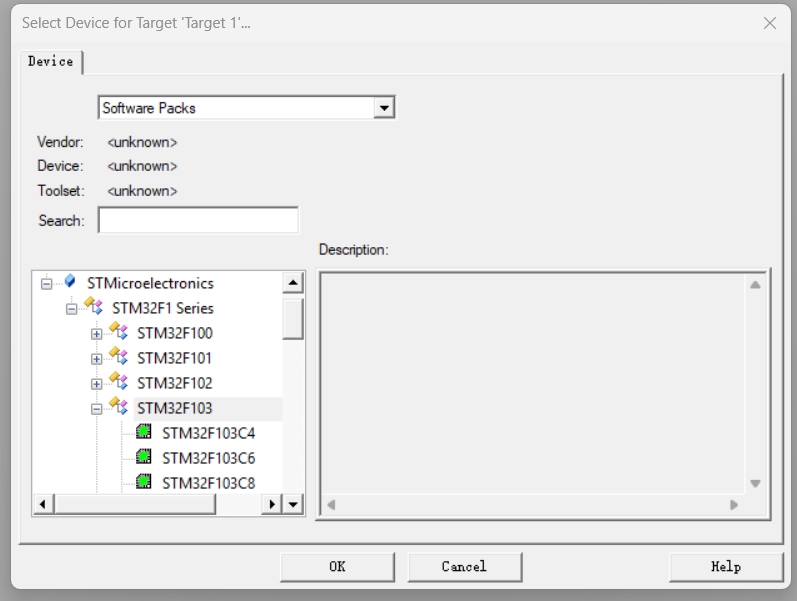Viewport: 797px width, 601px height.
Task: Click the Description pane scroll-up arrow
Action: 755,285
